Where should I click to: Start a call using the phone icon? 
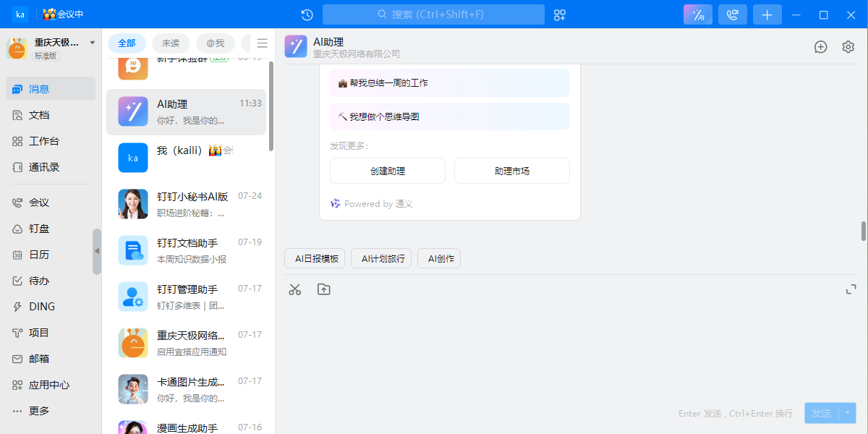732,14
